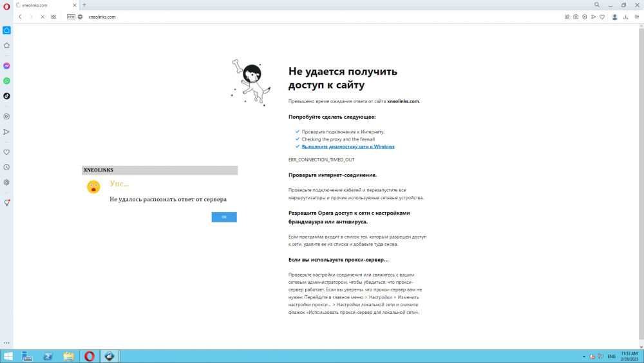Screen dimensions: 644x363
Task: Click the OK button in XNEOLINKS dialog
Action: 224,217
